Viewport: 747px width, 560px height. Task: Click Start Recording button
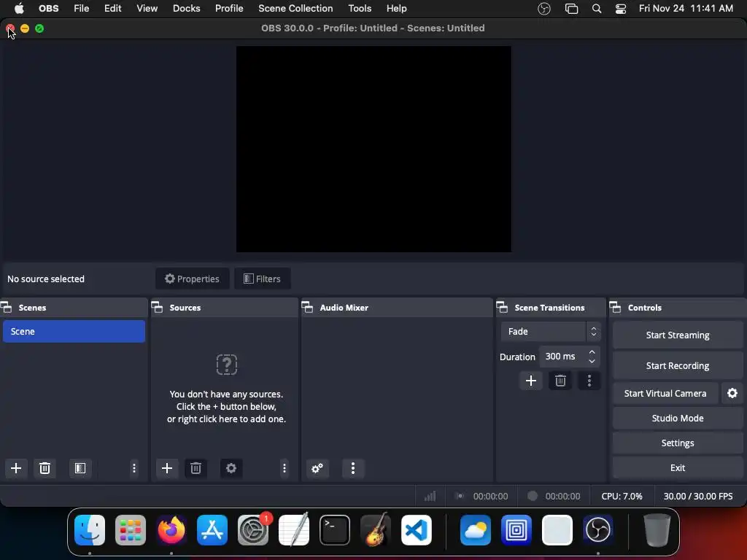pyautogui.click(x=678, y=366)
